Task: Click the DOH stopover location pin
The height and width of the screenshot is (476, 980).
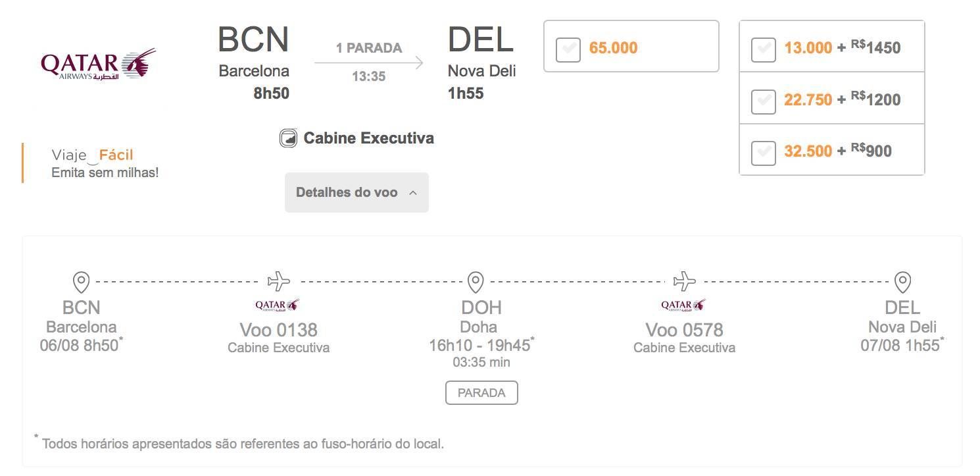Action: (476, 282)
